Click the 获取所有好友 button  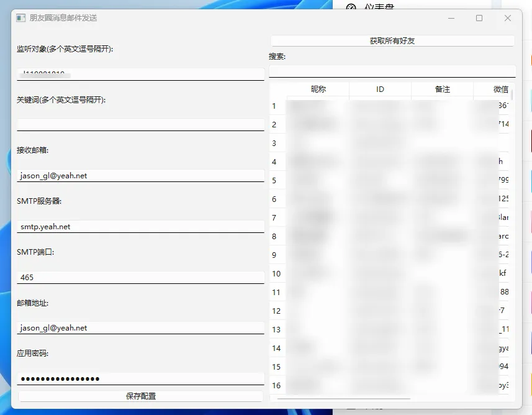(x=392, y=41)
